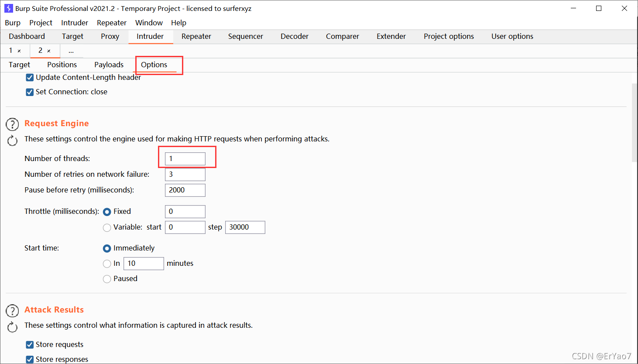Click the Variable throttle step field

click(245, 227)
